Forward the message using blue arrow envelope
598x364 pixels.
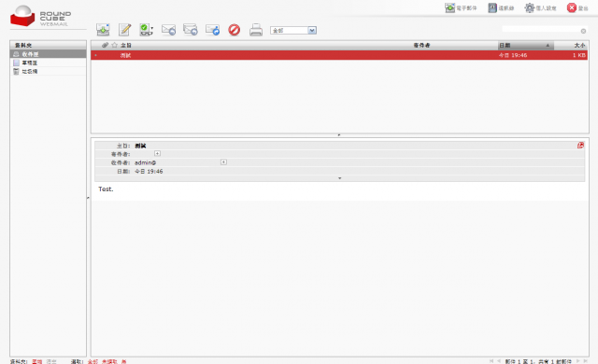(212, 30)
